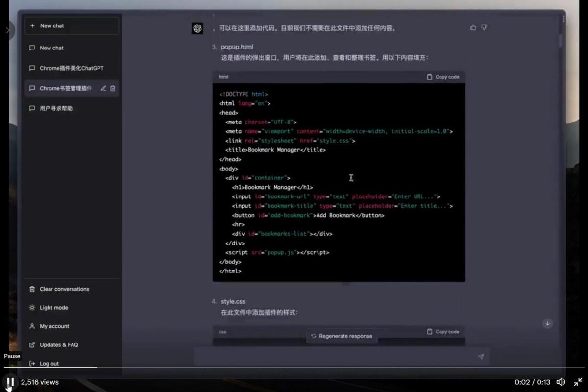Screen dimensions: 588x392
Task: Click the thumbs up feedback icon
Action: 473,28
